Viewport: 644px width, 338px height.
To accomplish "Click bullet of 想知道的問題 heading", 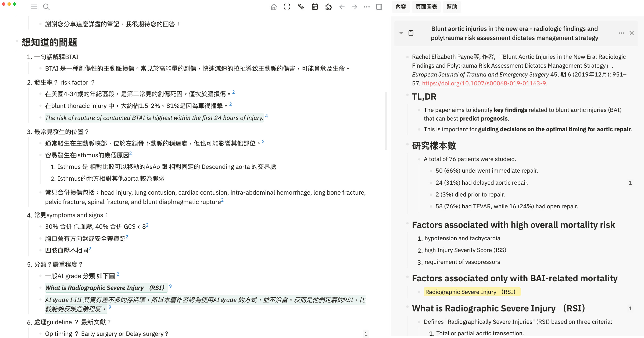I will 17,41.
